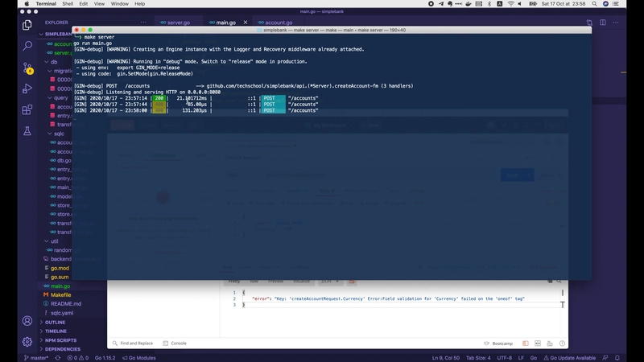Expand the NPM SCRIPTS section
Screen dimensions: 644x362
59,340
